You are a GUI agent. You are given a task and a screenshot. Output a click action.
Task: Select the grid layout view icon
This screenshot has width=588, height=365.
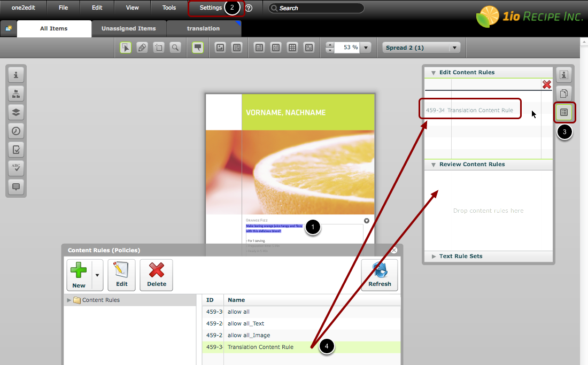coord(292,48)
